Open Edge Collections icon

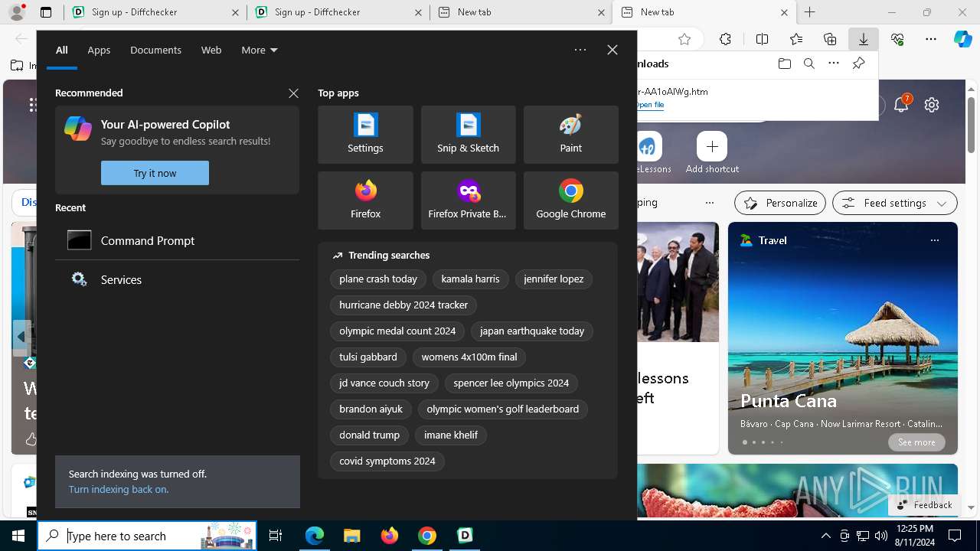[830, 39]
